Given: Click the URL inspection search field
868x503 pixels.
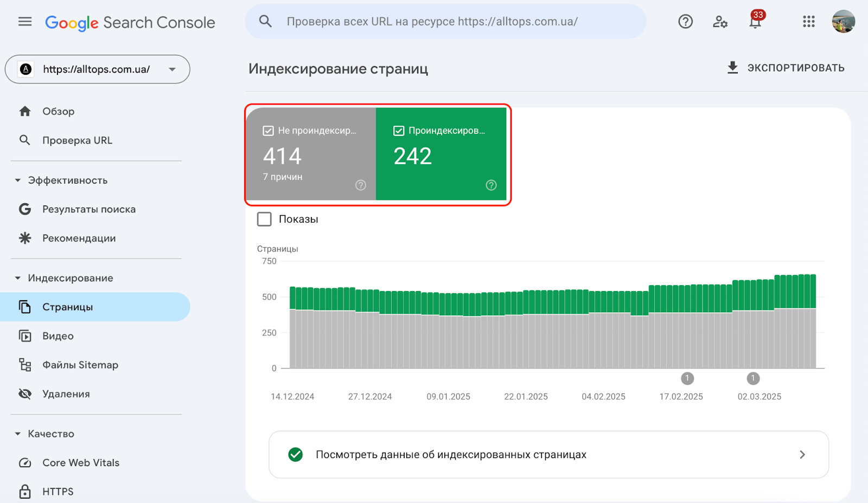Looking at the screenshot, I should (x=445, y=22).
